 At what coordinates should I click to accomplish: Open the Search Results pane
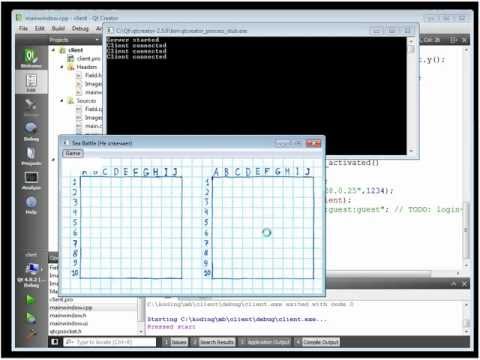pyautogui.click(x=214, y=342)
